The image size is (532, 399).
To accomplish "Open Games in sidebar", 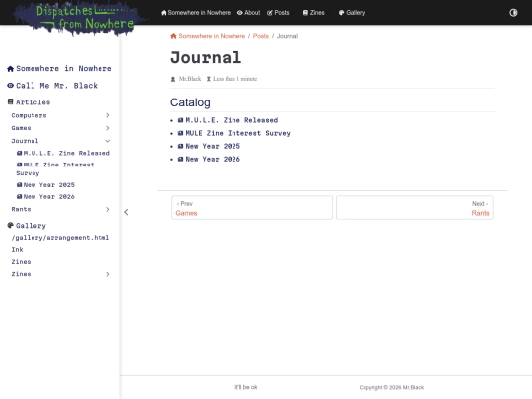I will (x=21, y=128).
